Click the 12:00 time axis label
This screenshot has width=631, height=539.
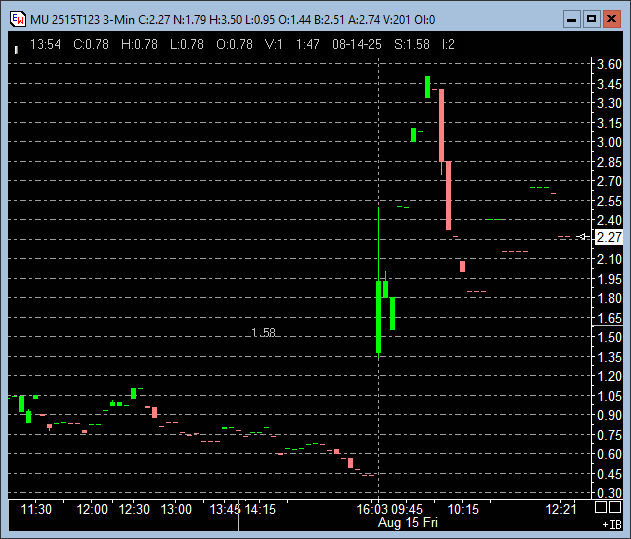coord(92,509)
